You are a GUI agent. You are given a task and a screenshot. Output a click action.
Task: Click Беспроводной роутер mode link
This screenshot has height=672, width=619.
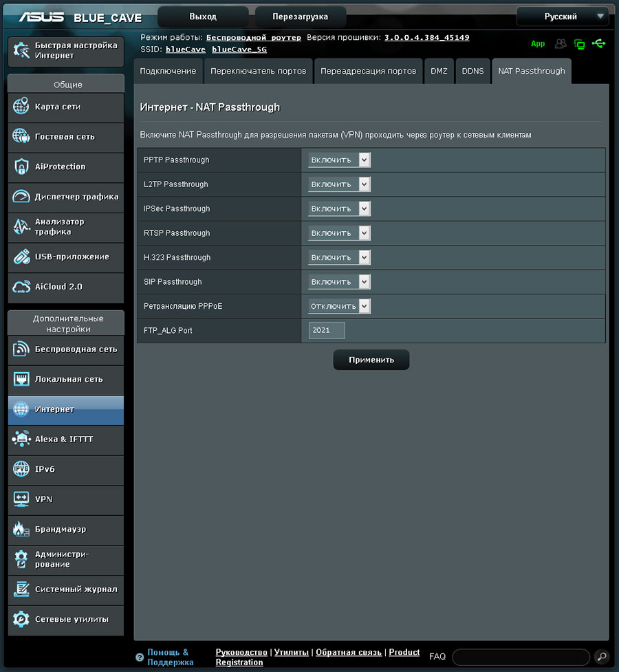(x=254, y=38)
